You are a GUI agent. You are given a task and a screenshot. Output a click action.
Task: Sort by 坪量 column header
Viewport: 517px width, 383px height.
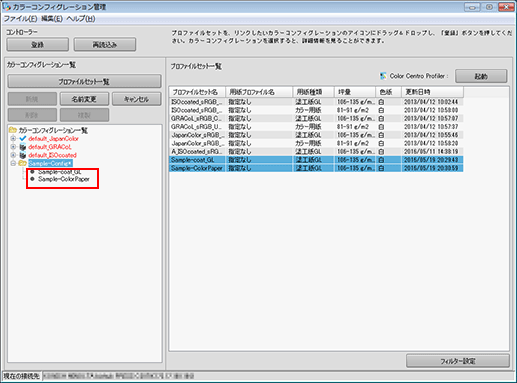[x=355, y=92]
